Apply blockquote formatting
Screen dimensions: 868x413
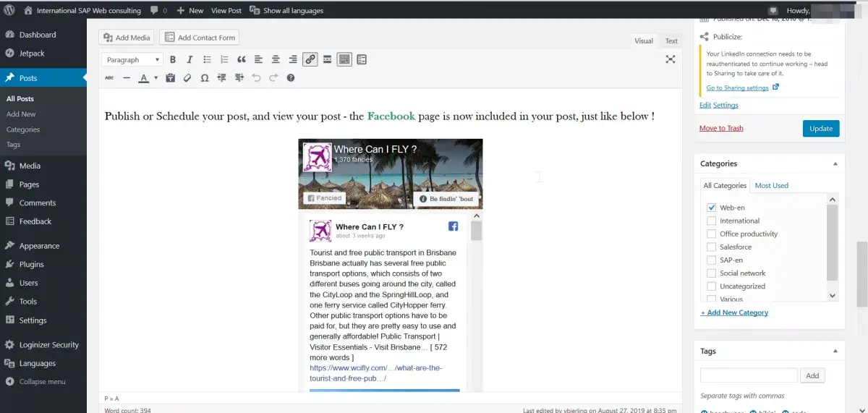pyautogui.click(x=242, y=59)
